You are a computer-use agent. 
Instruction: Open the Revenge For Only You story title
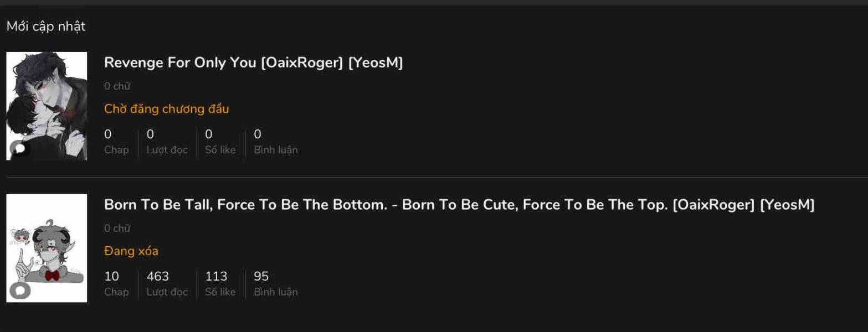[253, 63]
